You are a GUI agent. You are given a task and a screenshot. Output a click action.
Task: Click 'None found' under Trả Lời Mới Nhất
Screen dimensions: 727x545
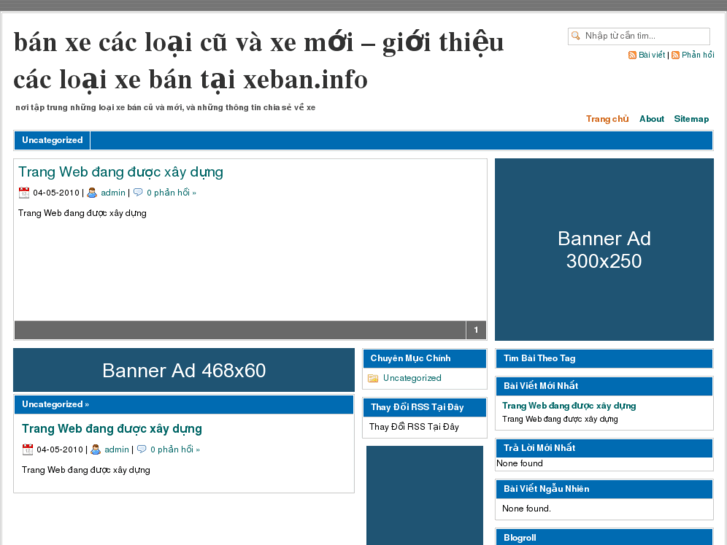(x=519, y=463)
